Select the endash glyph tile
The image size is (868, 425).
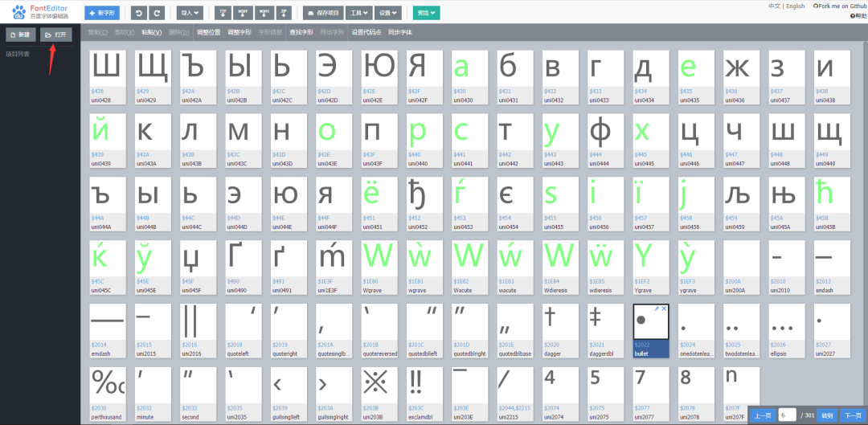click(832, 268)
